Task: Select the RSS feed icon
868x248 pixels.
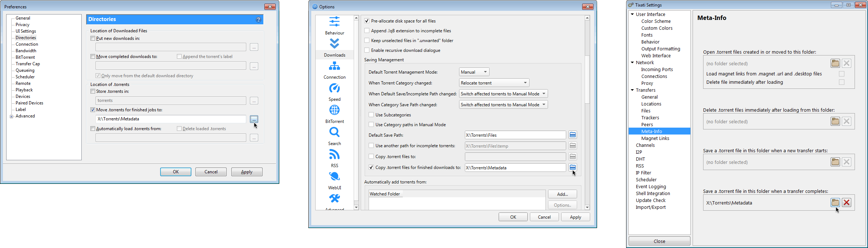Action: pos(334,155)
